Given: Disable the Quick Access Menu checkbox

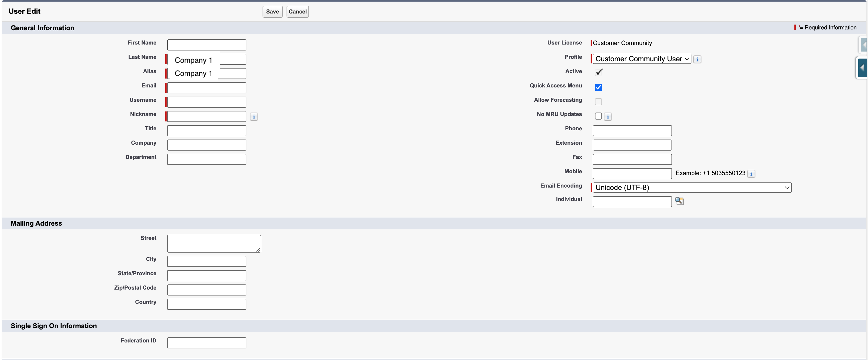Looking at the screenshot, I should pos(598,87).
